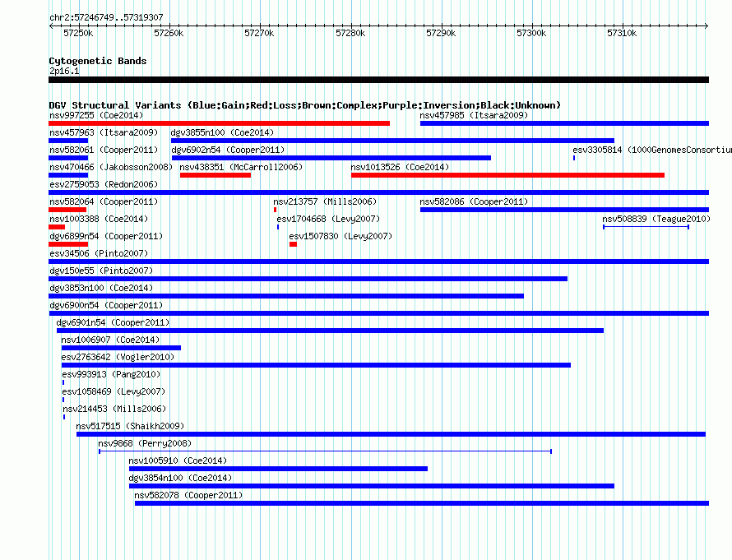Open esv34506 (Pinto2007) variant
732x560 pixels.
99,253
